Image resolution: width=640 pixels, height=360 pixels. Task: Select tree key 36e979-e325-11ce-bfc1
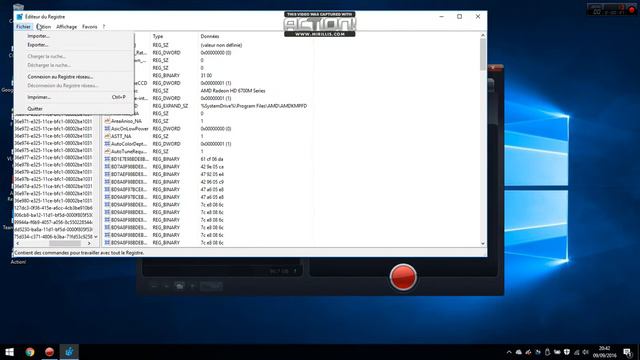[x=53, y=172]
